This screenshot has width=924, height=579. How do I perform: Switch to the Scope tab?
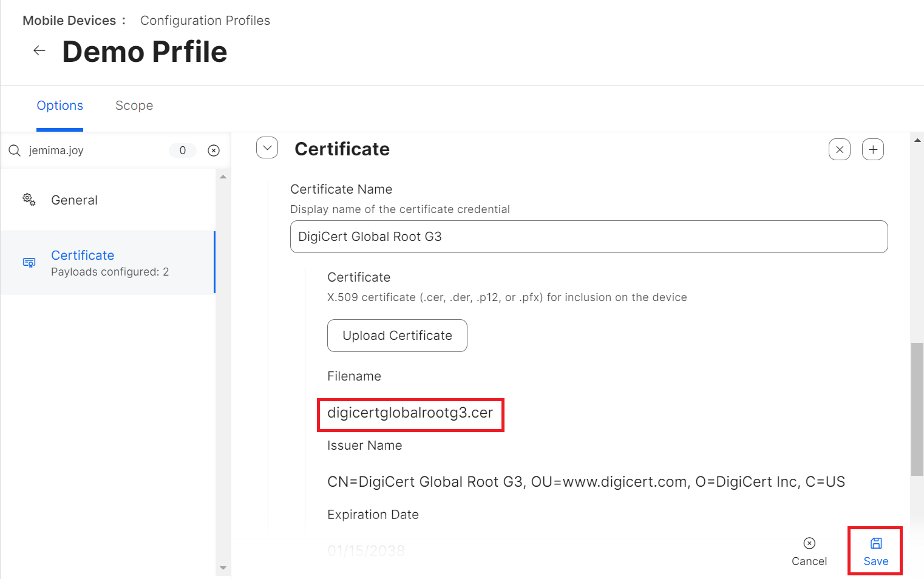tap(134, 106)
